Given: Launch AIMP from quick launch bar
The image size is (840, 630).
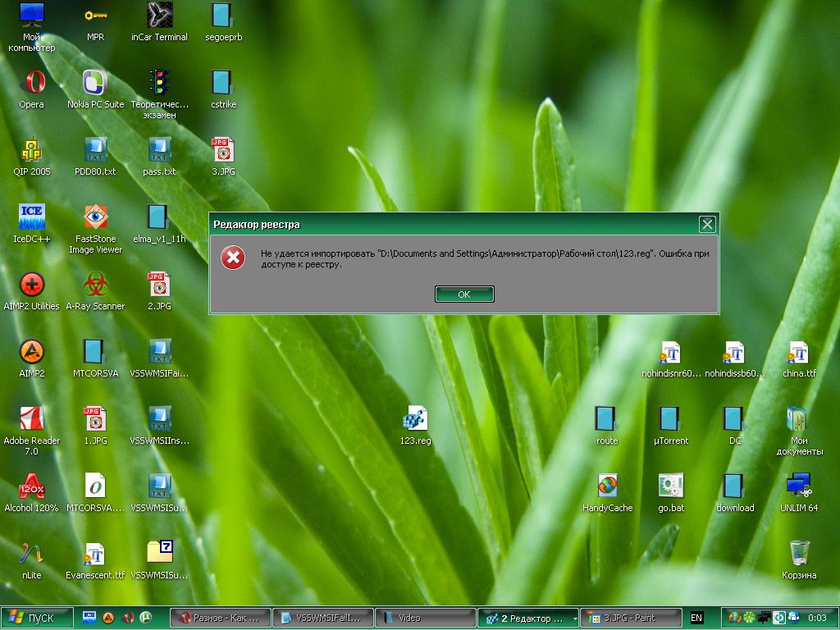Looking at the screenshot, I should [108, 618].
